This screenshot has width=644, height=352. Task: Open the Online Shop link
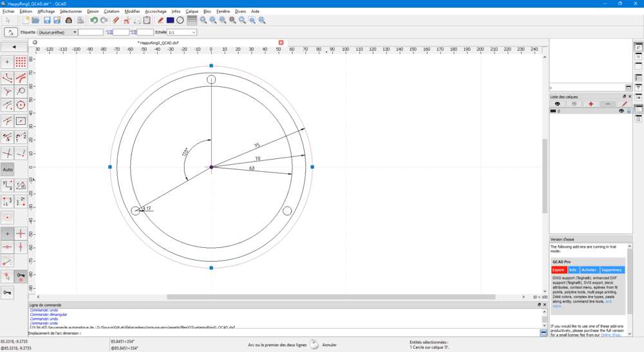pos(611,335)
